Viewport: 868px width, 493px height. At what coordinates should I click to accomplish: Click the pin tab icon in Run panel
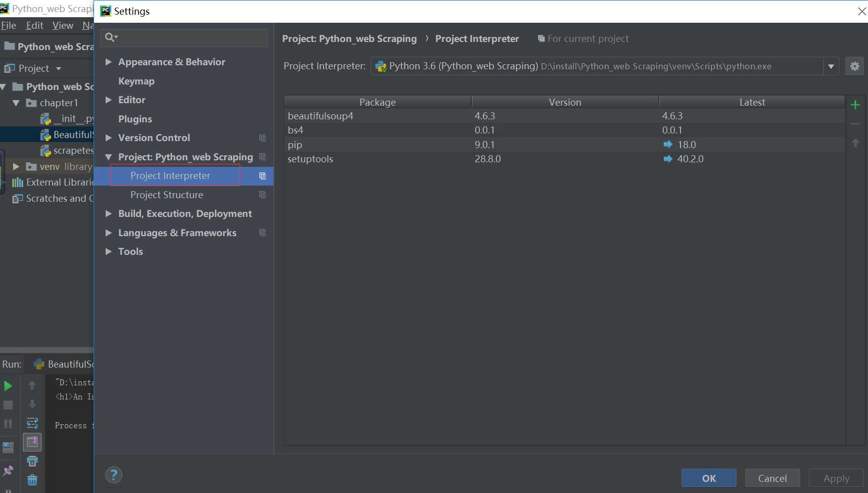(x=8, y=471)
